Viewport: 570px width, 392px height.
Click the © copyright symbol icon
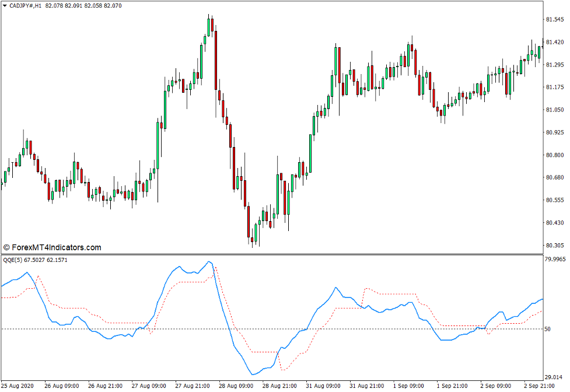[x=6, y=247]
